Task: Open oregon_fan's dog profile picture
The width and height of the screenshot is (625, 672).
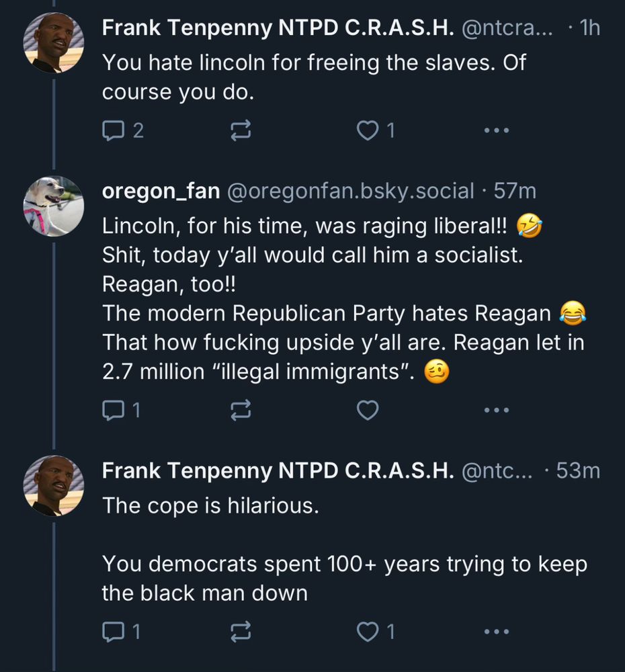Action: coord(54,206)
